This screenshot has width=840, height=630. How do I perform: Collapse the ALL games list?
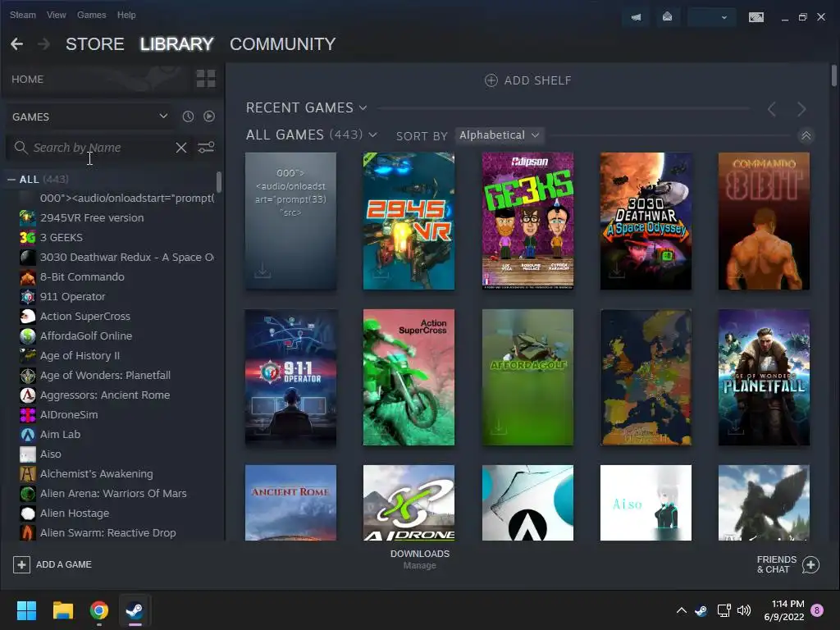point(11,180)
